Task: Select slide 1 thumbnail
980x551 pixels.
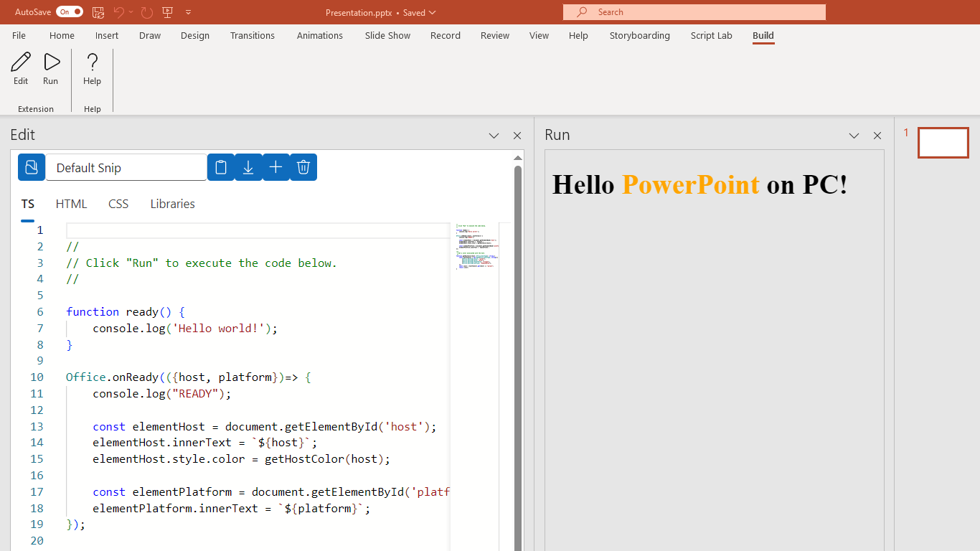Action: click(943, 143)
